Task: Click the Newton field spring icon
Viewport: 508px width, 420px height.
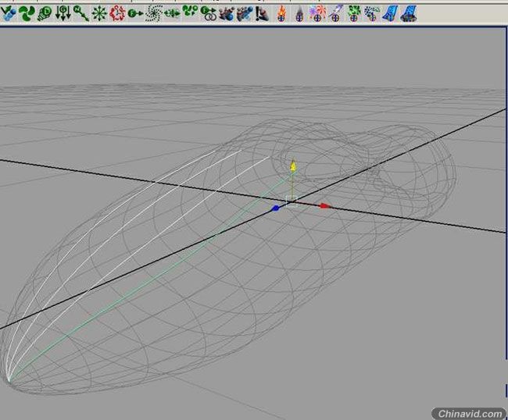Action: (x=81, y=13)
